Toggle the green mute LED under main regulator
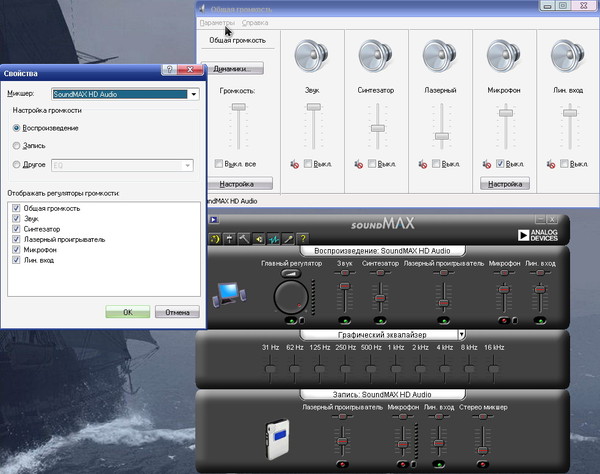 coord(291,321)
